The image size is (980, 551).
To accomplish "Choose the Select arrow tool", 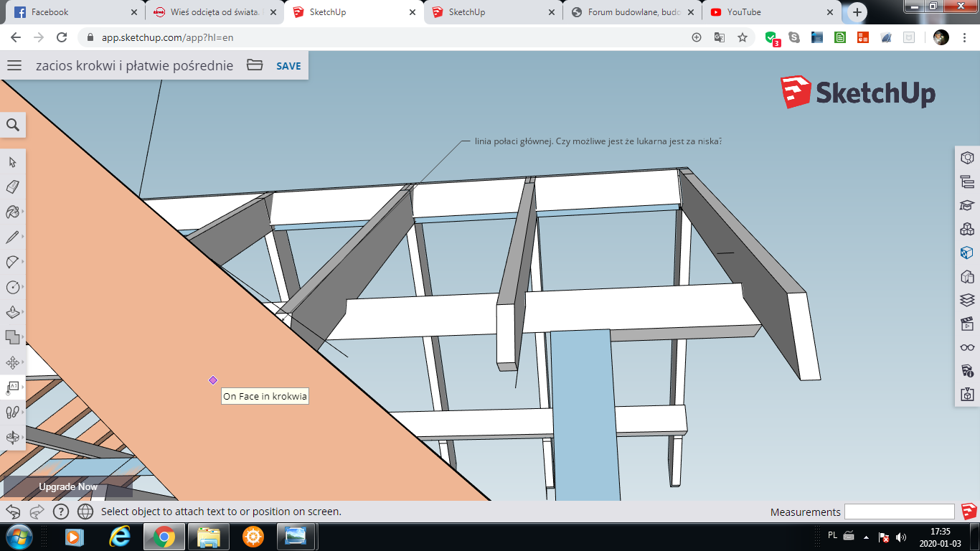I will point(12,162).
